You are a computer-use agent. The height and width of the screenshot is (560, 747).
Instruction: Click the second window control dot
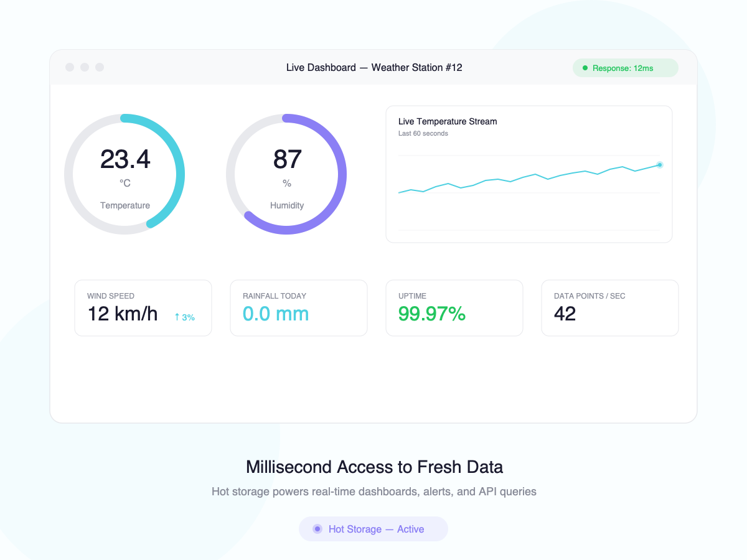pyautogui.click(x=85, y=67)
